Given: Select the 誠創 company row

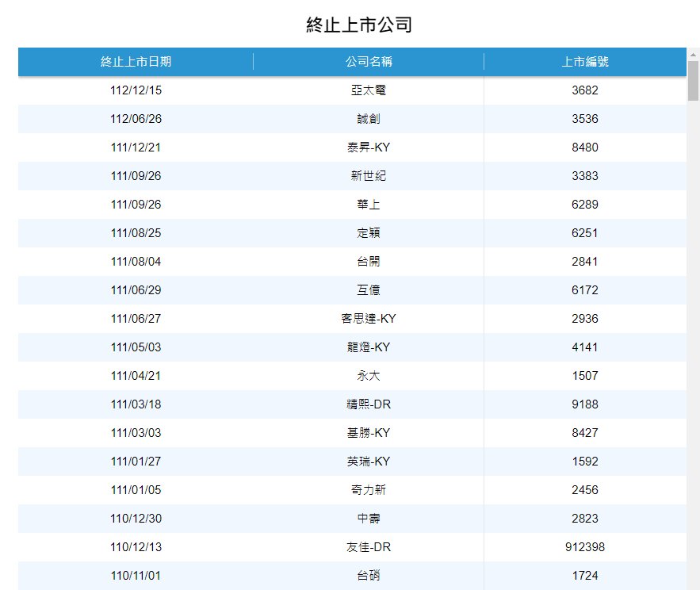Looking at the screenshot, I should coord(369,119).
